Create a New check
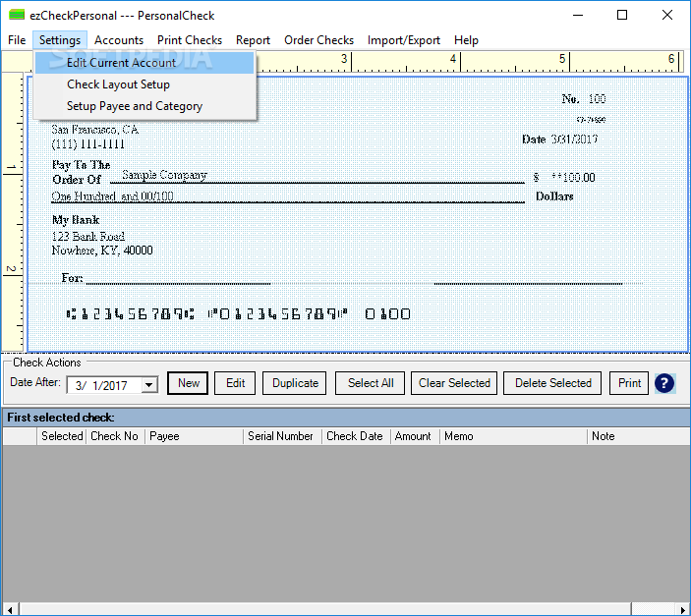691x616 pixels. click(188, 383)
